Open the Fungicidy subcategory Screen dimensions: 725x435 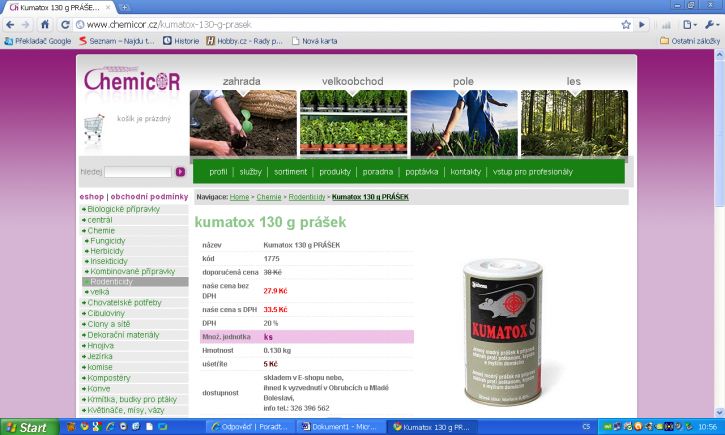point(108,241)
